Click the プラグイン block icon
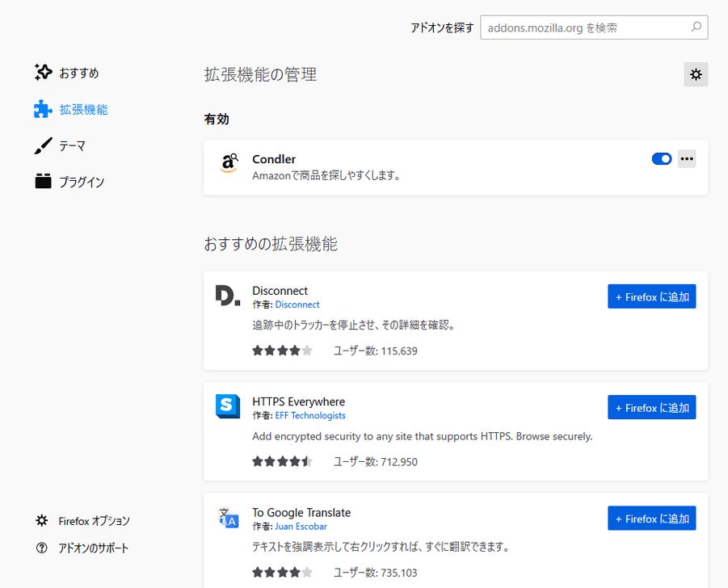728x588 pixels. tap(43, 182)
